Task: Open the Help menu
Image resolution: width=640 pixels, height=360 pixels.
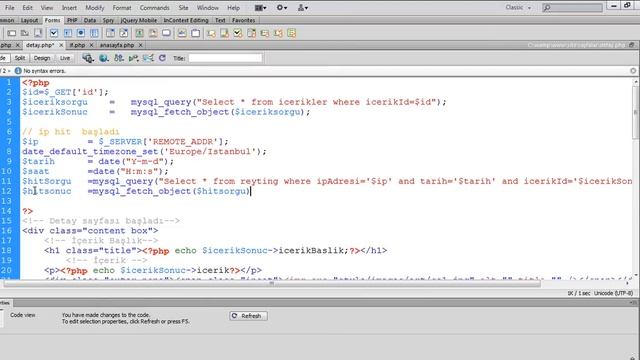Action: [233, 8]
